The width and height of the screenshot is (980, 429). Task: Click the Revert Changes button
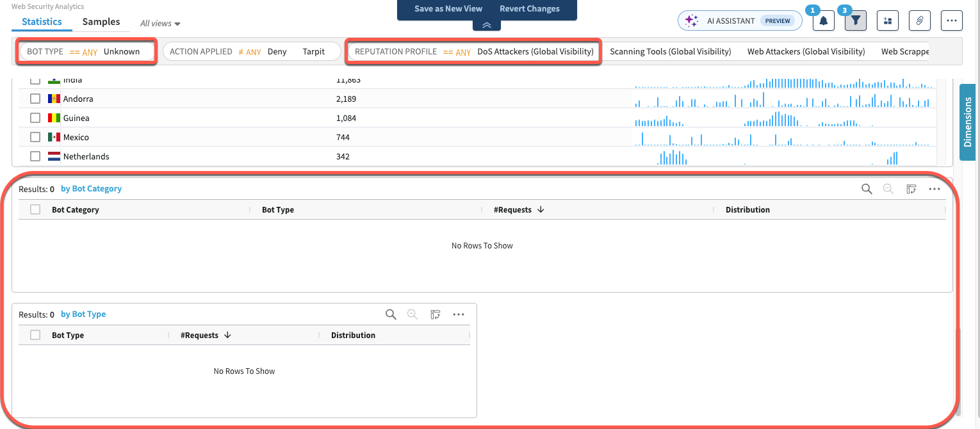click(529, 9)
